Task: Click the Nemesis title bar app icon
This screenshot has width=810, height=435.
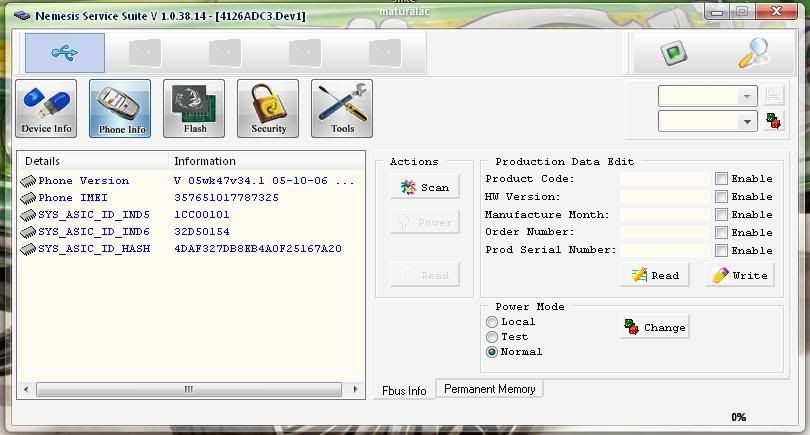Action: 22,15
